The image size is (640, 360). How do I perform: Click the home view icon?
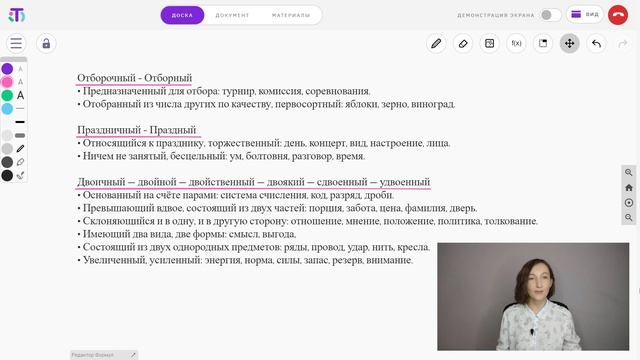(x=629, y=188)
